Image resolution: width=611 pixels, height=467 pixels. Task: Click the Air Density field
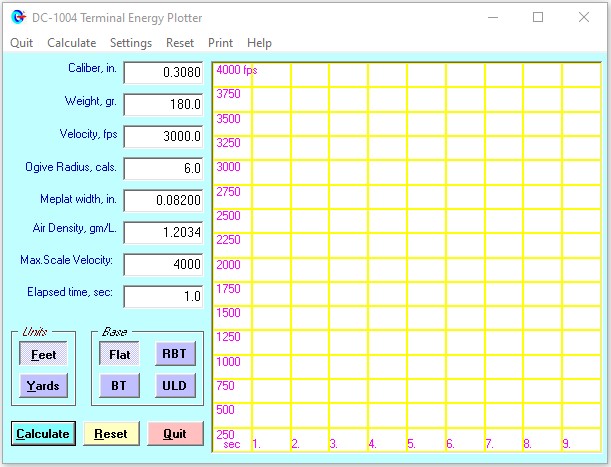[163, 232]
